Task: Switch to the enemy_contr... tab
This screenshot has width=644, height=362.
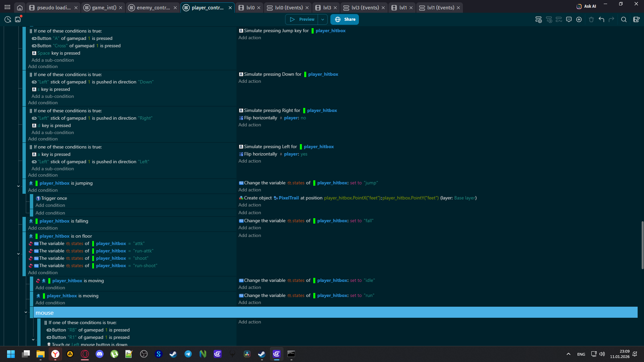Action: [153, 7]
